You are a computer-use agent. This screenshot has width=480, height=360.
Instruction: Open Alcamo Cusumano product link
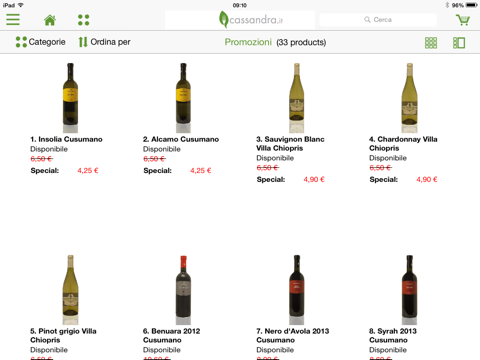click(x=181, y=139)
